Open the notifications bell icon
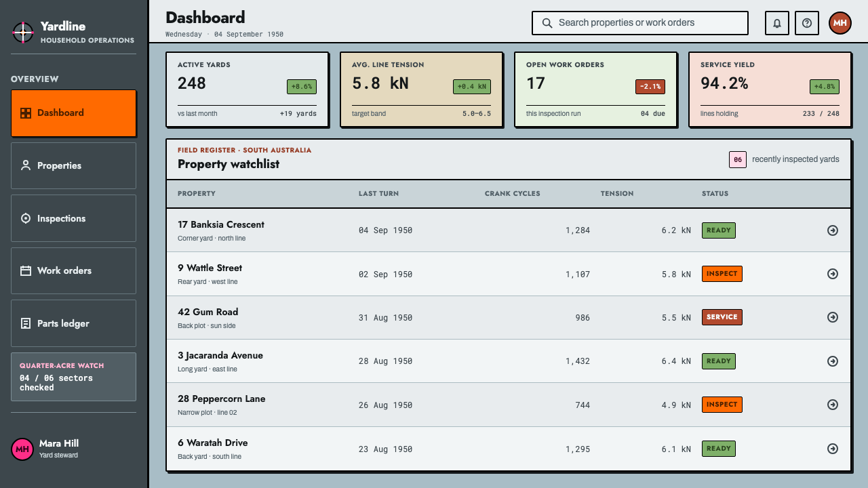The width and height of the screenshot is (868, 488). click(x=777, y=23)
